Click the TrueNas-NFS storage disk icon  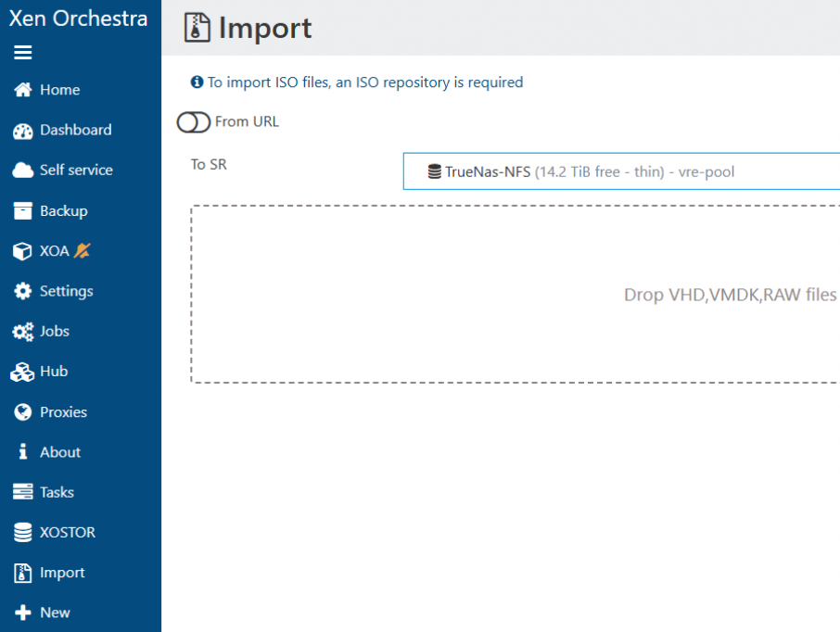tap(435, 172)
